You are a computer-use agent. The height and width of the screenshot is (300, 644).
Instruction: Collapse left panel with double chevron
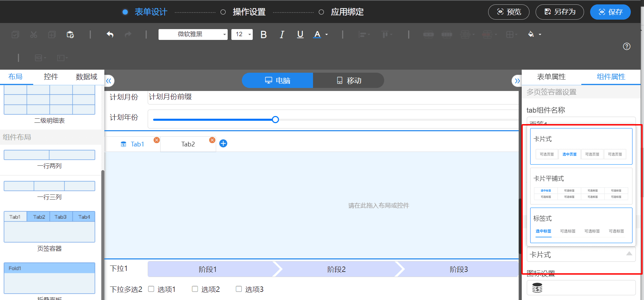109,81
